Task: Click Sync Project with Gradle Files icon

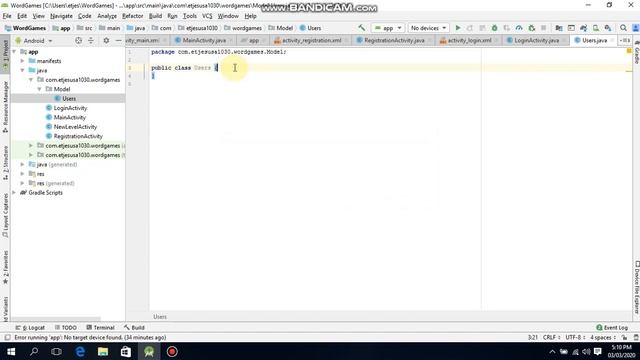Action: pos(583,28)
